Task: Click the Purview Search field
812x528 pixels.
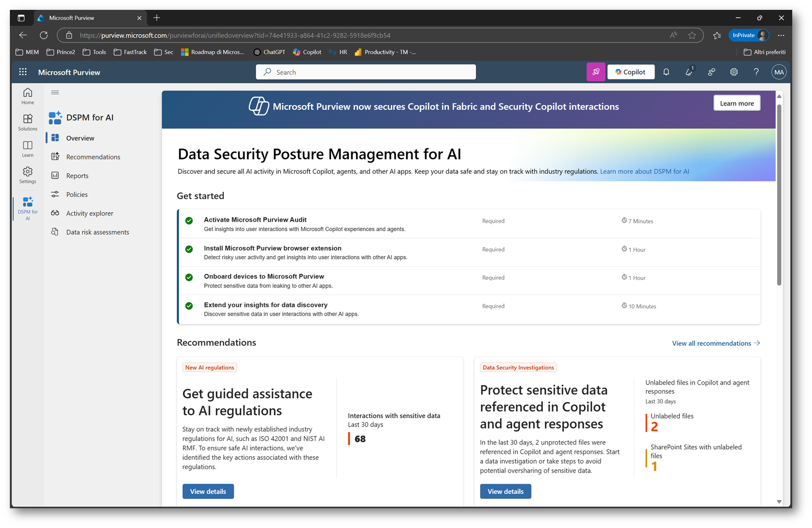Action: click(x=366, y=72)
